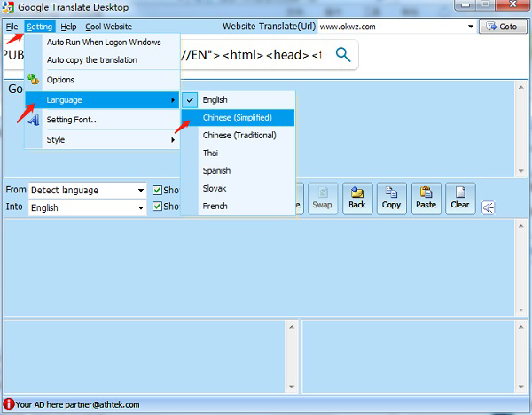
Task: Open the Website Translate URL dropdown
Action: point(471,27)
